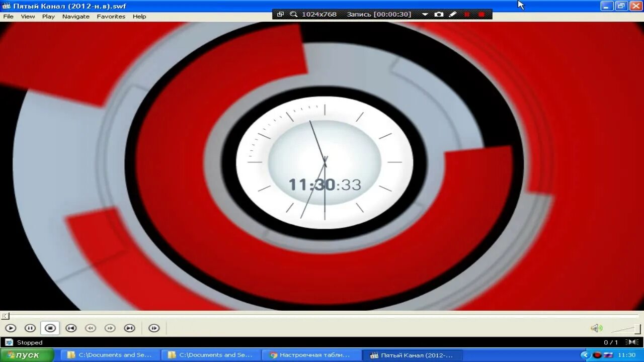Restore down the media player window

click(622, 6)
